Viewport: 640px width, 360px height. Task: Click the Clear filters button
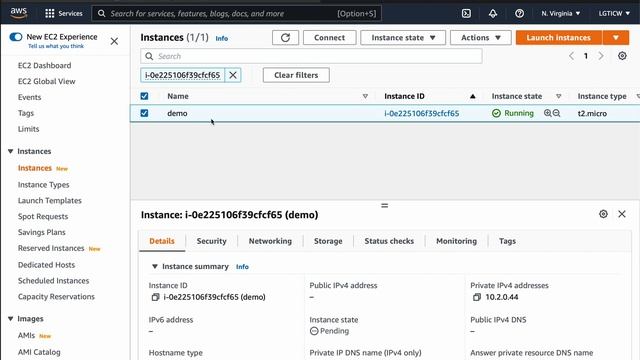[x=296, y=75]
